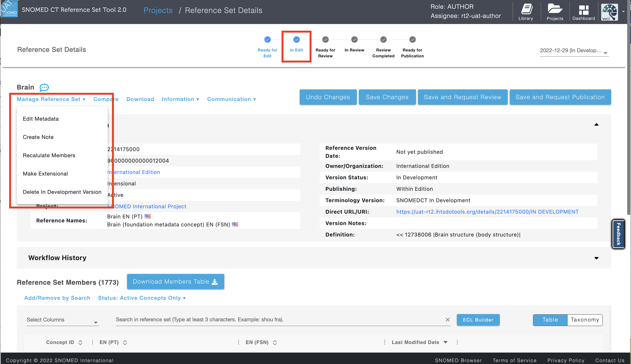Click Save and Request Review button
This screenshot has width=631, height=364.
point(462,97)
